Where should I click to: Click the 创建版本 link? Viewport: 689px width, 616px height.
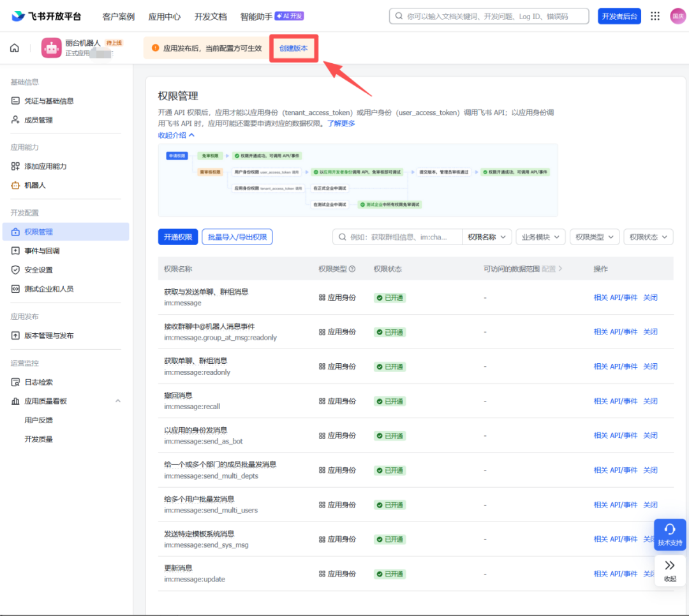[x=293, y=49]
